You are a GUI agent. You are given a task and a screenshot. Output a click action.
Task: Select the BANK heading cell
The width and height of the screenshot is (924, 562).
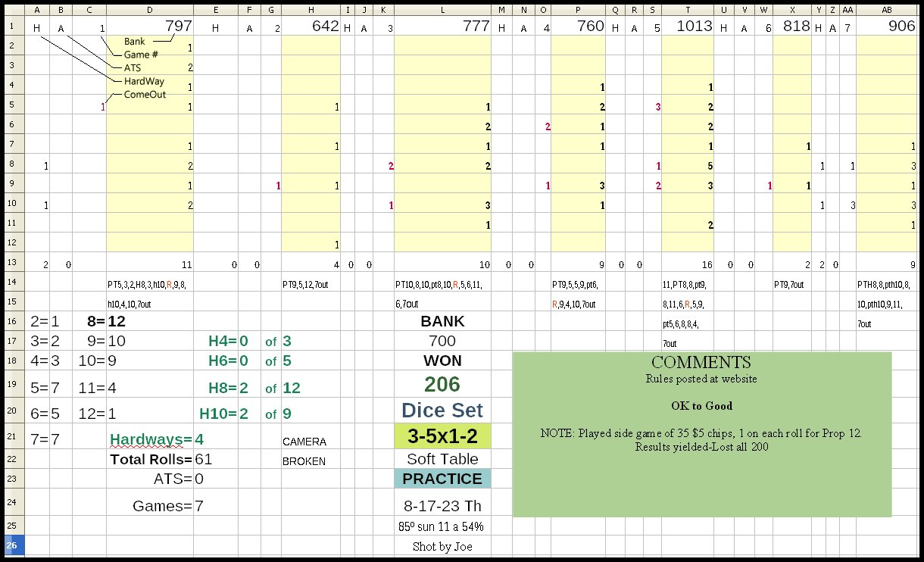coord(442,321)
